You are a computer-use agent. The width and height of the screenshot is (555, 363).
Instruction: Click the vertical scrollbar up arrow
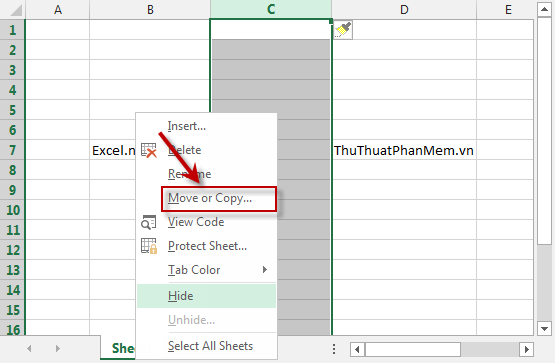click(544, 9)
